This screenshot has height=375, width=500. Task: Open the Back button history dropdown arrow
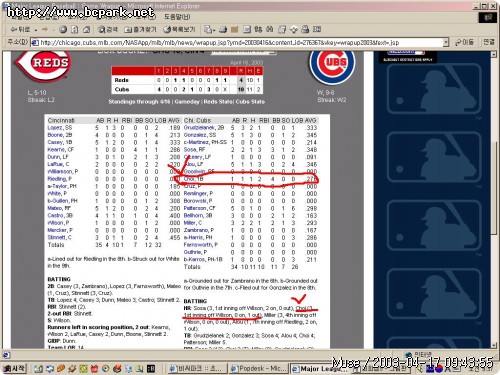[x=36, y=30]
